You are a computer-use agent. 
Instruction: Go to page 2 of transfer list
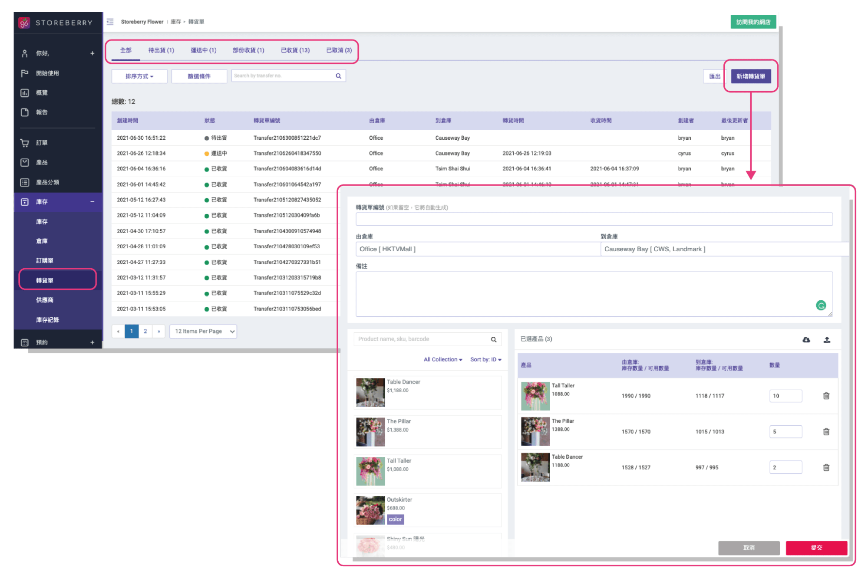(145, 332)
